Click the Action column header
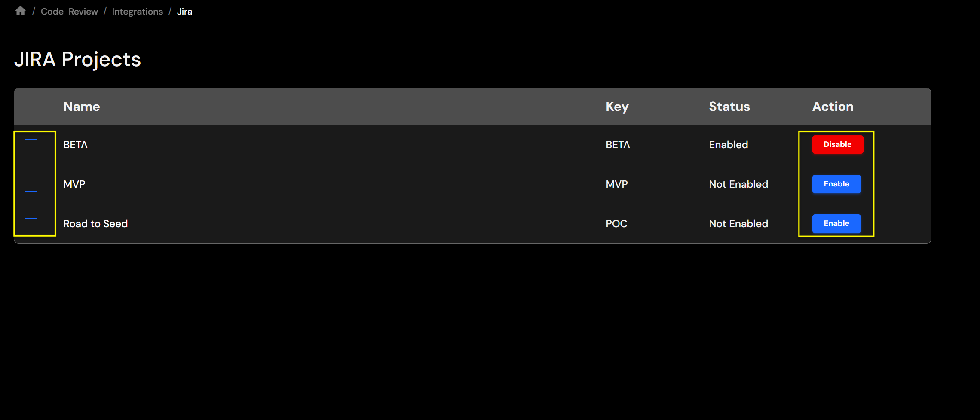Image resolution: width=980 pixels, height=420 pixels. [x=833, y=107]
